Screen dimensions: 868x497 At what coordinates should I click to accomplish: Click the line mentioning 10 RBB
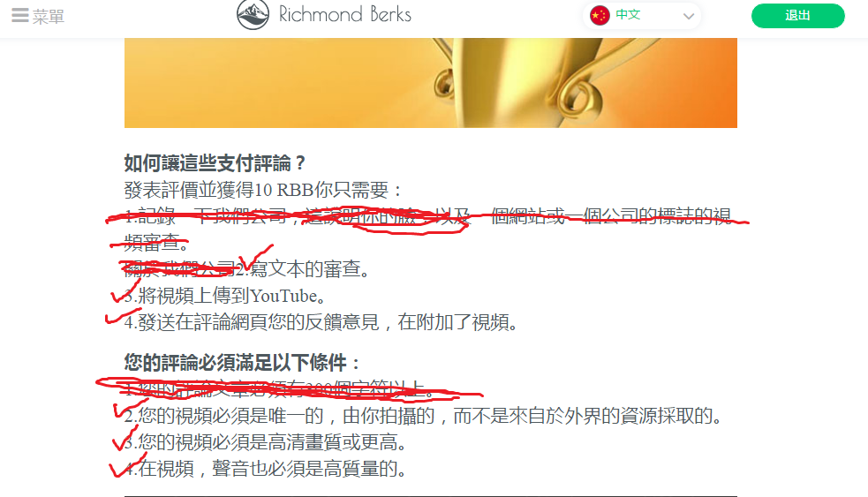click(263, 190)
